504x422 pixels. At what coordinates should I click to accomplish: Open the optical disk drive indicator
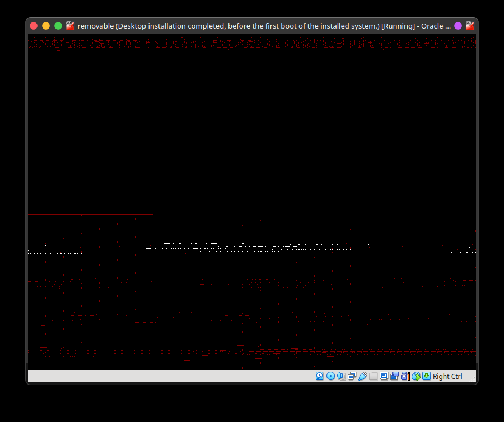click(x=330, y=376)
